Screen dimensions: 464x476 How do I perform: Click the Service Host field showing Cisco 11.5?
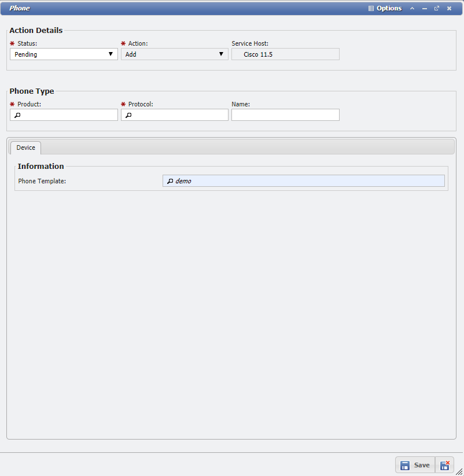[x=285, y=54]
